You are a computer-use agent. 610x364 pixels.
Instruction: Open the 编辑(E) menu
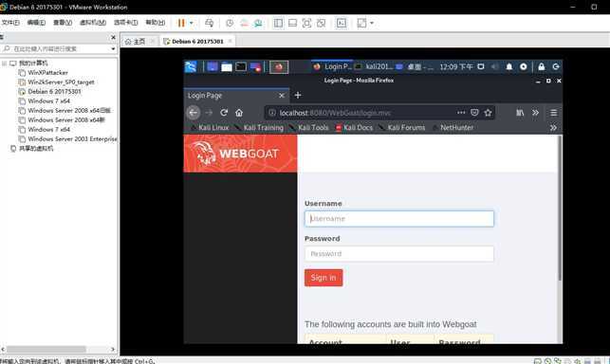pyautogui.click(x=36, y=23)
